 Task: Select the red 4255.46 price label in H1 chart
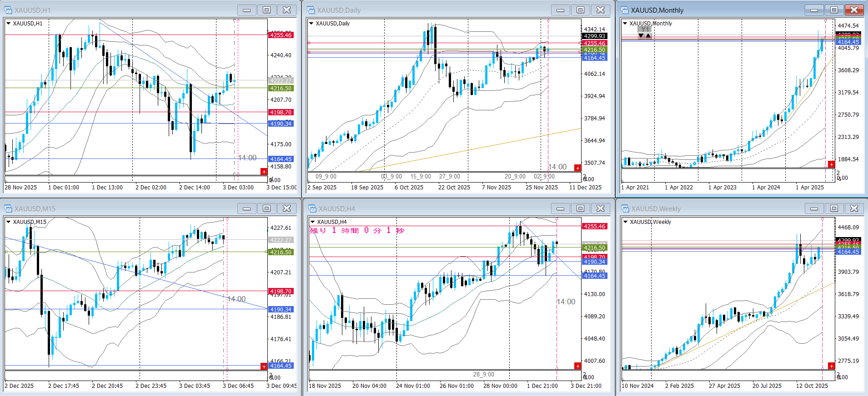coord(281,35)
